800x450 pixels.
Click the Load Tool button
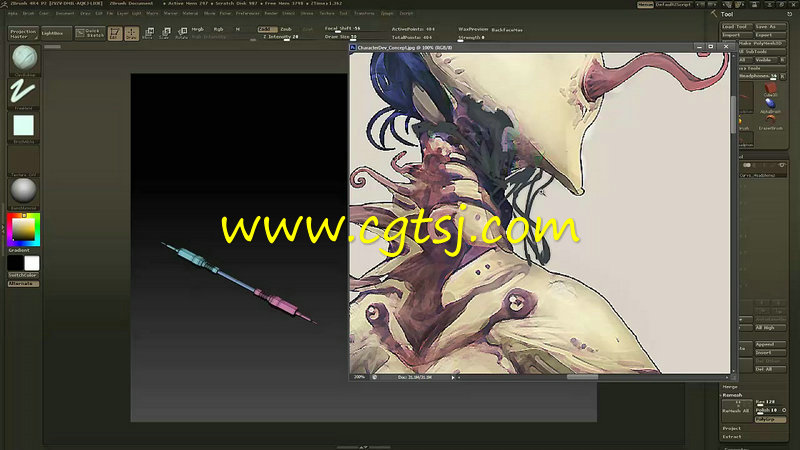point(737,26)
